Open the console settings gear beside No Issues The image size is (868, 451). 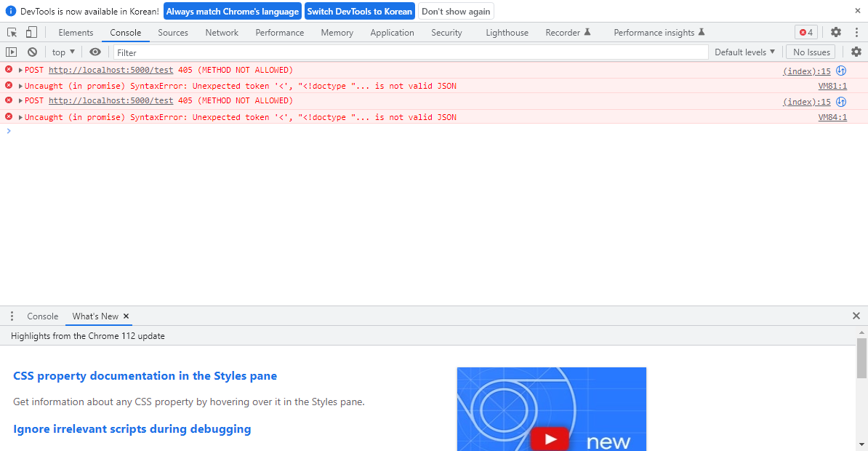point(856,52)
